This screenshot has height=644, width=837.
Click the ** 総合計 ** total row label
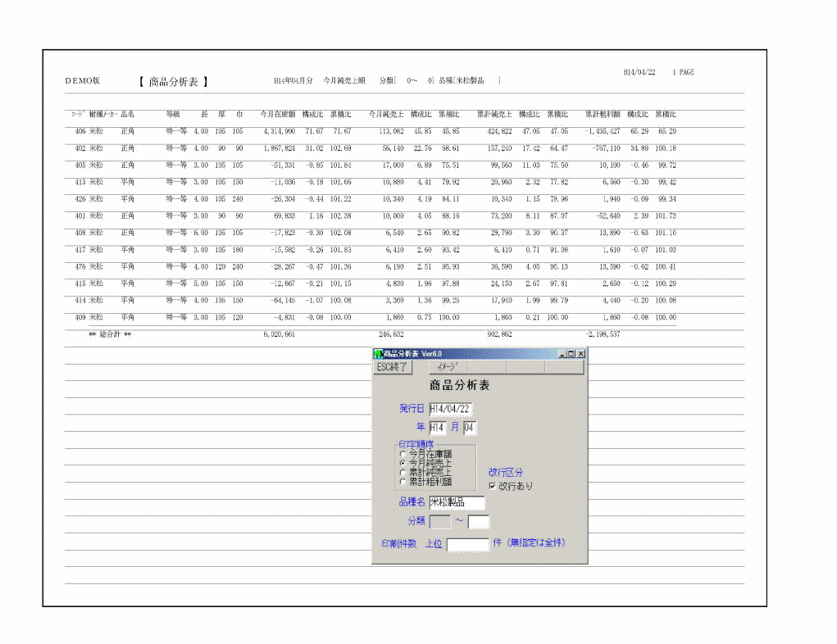click(x=110, y=334)
